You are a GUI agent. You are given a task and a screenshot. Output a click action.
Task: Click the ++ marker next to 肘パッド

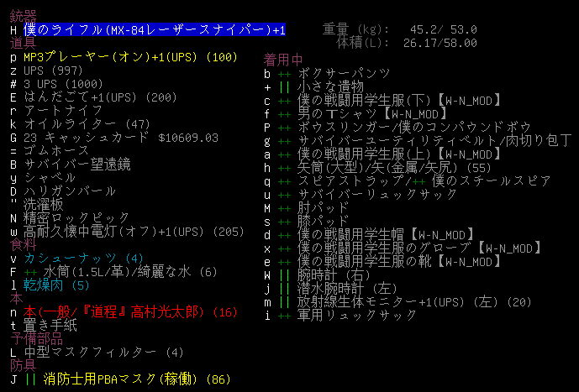tap(283, 207)
